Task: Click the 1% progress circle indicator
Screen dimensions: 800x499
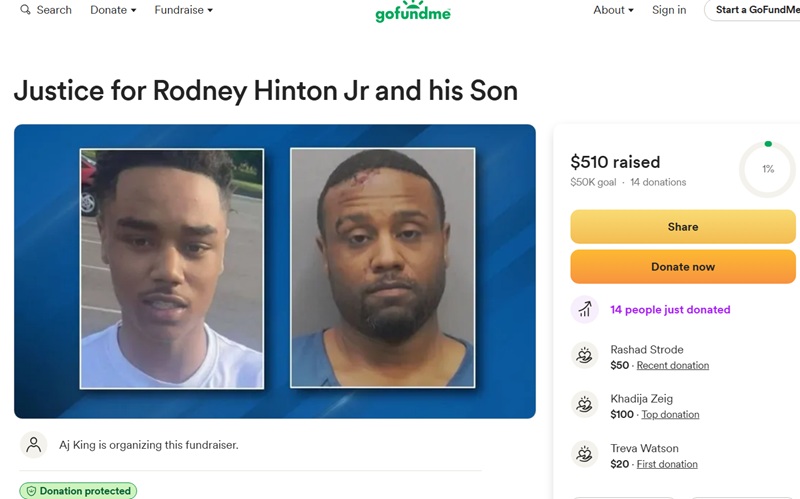Action: click(767, 169)
